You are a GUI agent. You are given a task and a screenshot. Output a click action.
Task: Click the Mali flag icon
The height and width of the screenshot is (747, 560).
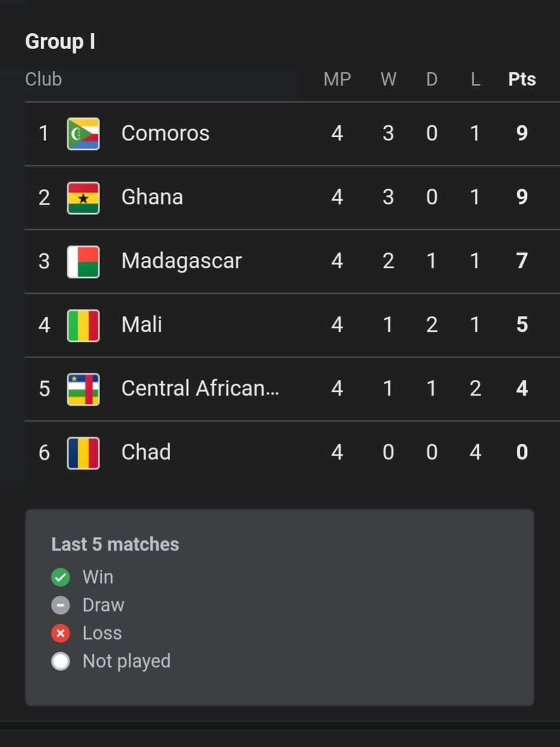point(83,325)
